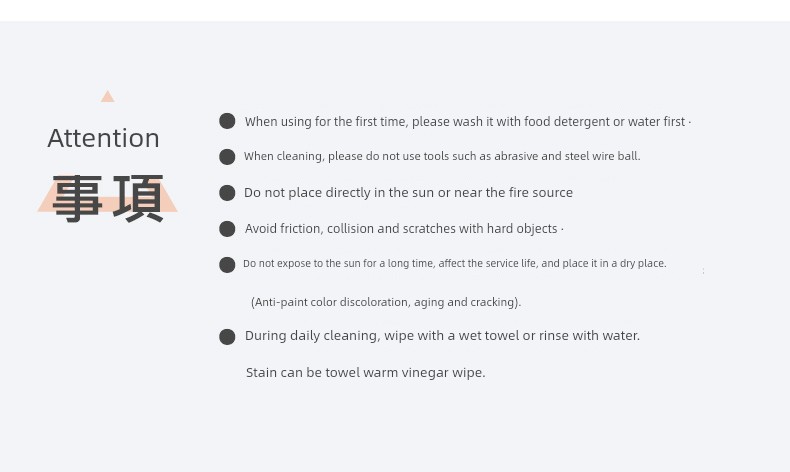Click the large pink triangle behind 事項
Screen dimensions: 790x472
[107, 193]
